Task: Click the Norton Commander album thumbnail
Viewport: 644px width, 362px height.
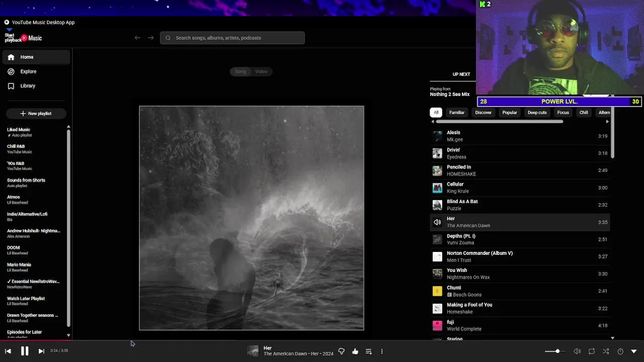Action: 437,257
